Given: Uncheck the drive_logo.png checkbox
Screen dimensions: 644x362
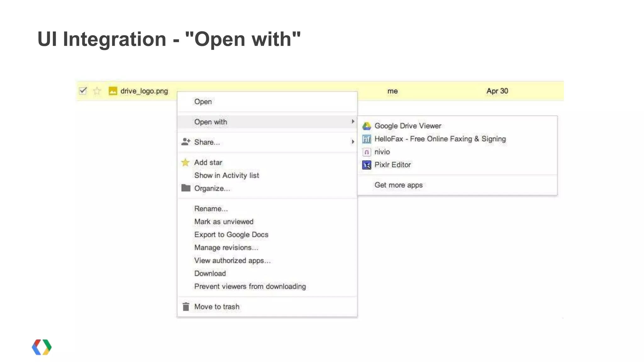Looking at the screenshot, I should [x=83, y=91].
